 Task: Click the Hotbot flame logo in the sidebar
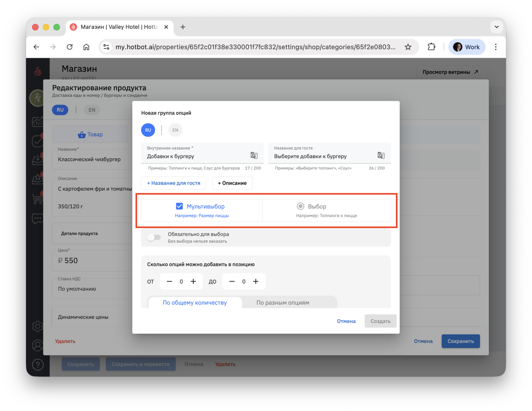[x=38, y=71]
